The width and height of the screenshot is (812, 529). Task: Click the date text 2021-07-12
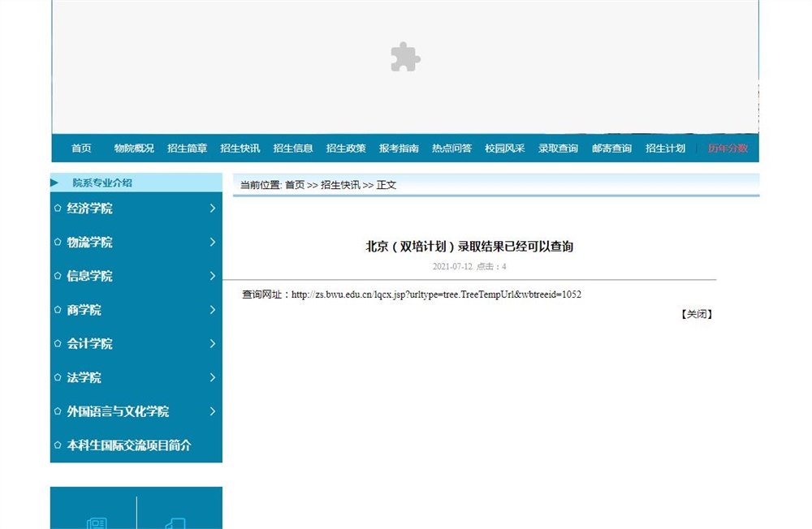tap(452, 267)
